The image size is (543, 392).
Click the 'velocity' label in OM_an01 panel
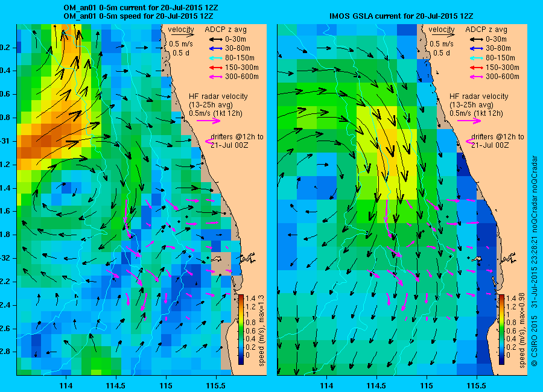click(181, 30)
